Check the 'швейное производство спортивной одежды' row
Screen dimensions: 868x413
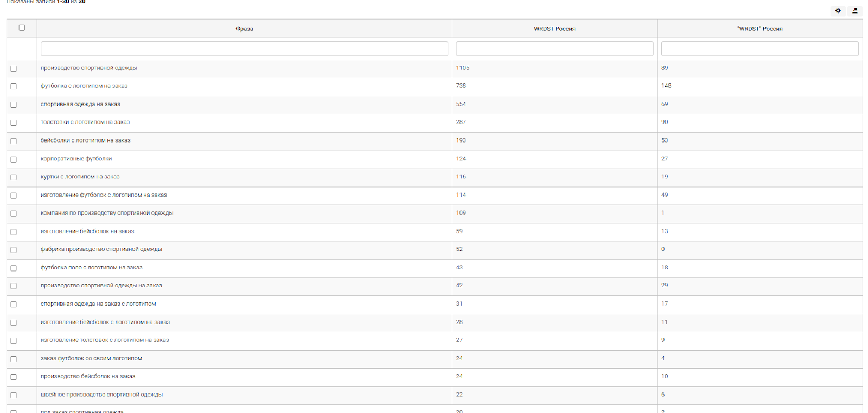(14, 395)
